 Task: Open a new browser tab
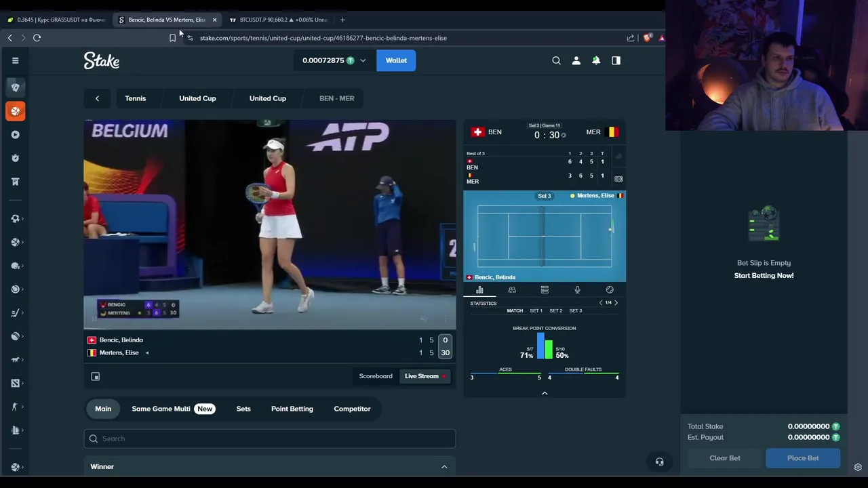tap(342, 20)
